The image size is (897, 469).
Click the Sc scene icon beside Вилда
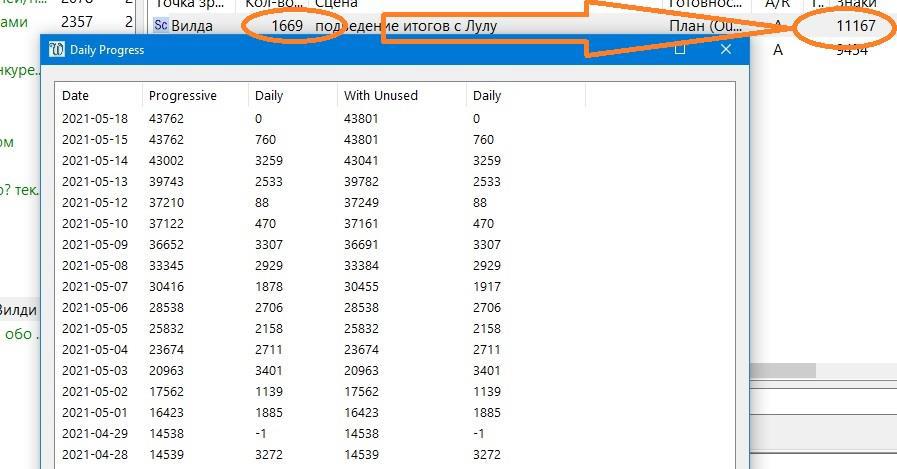pos(161,26)
